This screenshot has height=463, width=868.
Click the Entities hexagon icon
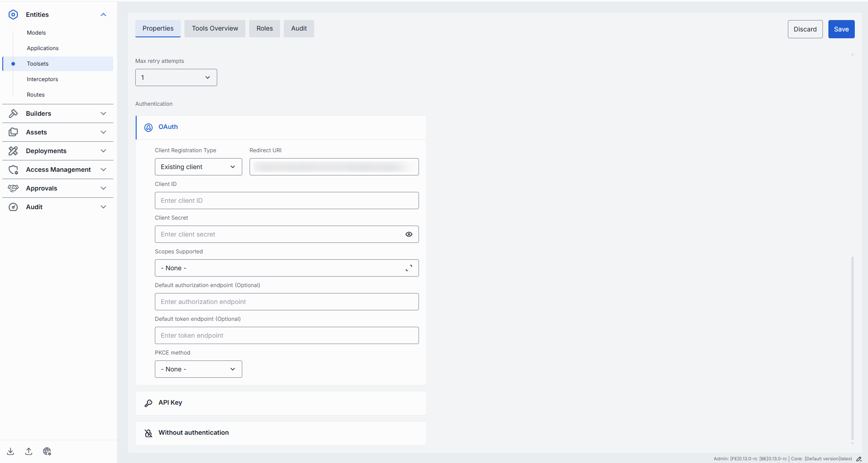click(13, 15)
